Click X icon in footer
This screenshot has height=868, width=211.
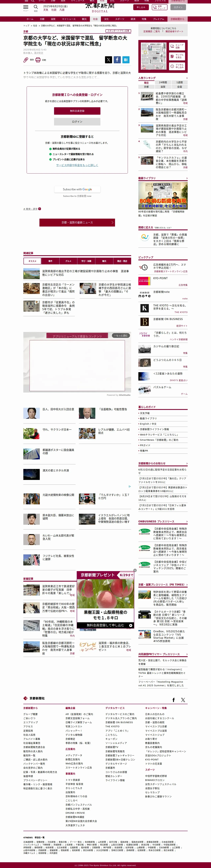click(x=183, y=700)
